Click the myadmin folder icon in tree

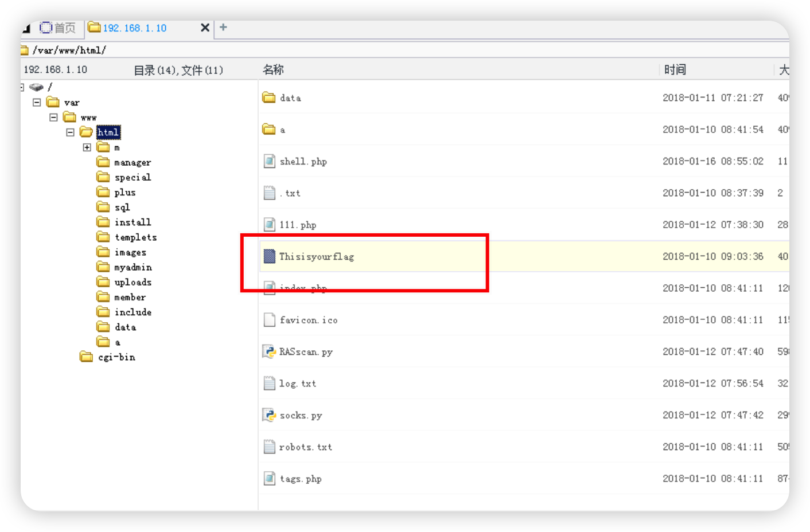[x=103, y=267]
